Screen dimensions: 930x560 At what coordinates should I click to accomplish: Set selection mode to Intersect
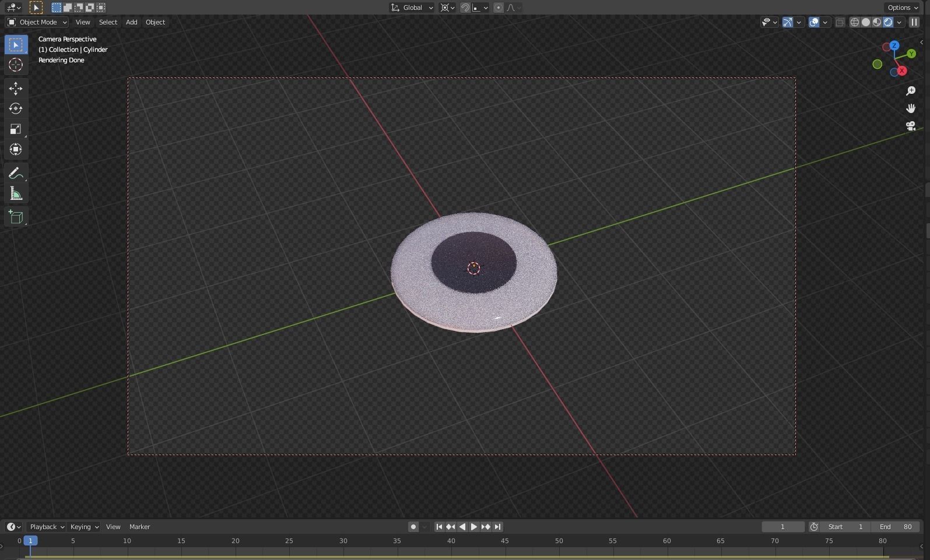tap(101, 8)
